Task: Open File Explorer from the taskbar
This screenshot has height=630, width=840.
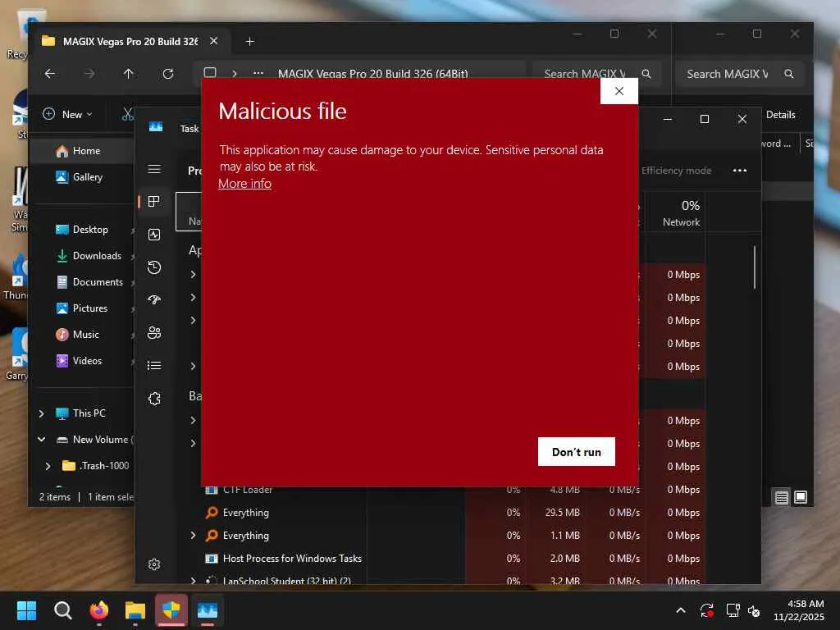Action: [135, 610]
